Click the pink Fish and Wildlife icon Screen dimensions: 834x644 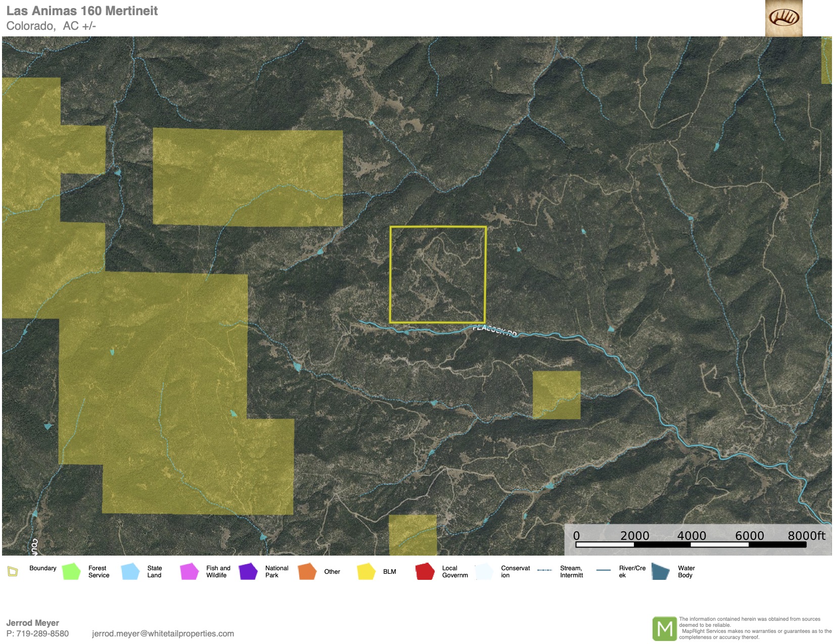pyautogui.click(x=189, y=571)
